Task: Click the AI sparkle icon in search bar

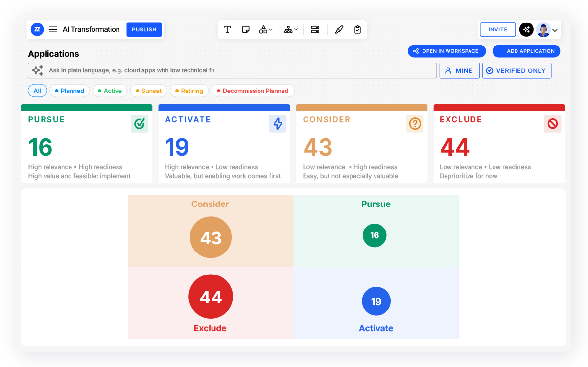Action: pyautogui.click(x=38, y=70)
